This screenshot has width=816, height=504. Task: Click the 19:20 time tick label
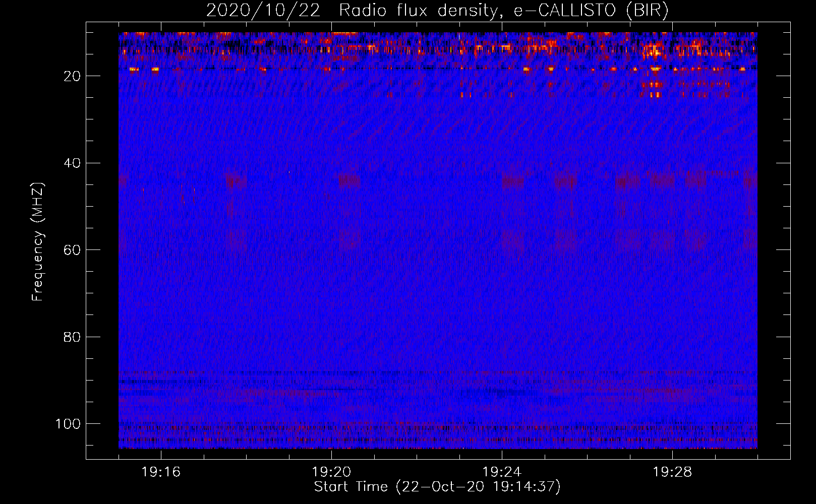pyautogui.click(x=331, y=472)
